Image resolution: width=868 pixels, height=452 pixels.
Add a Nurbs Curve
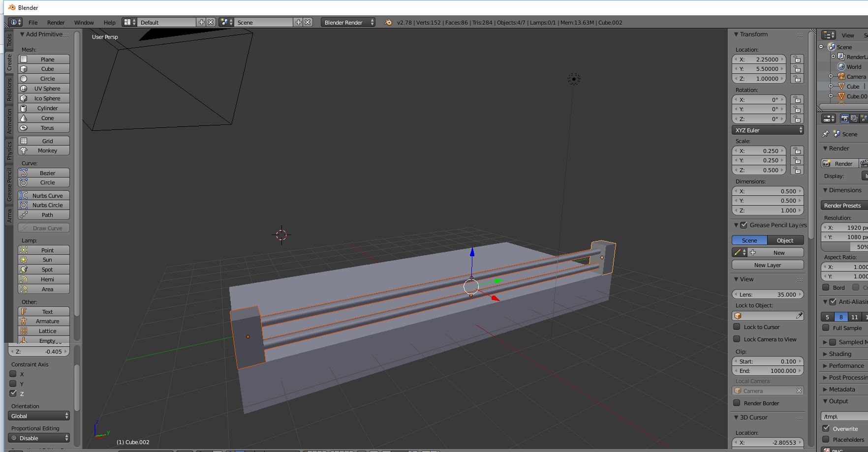tap(44, 196)
